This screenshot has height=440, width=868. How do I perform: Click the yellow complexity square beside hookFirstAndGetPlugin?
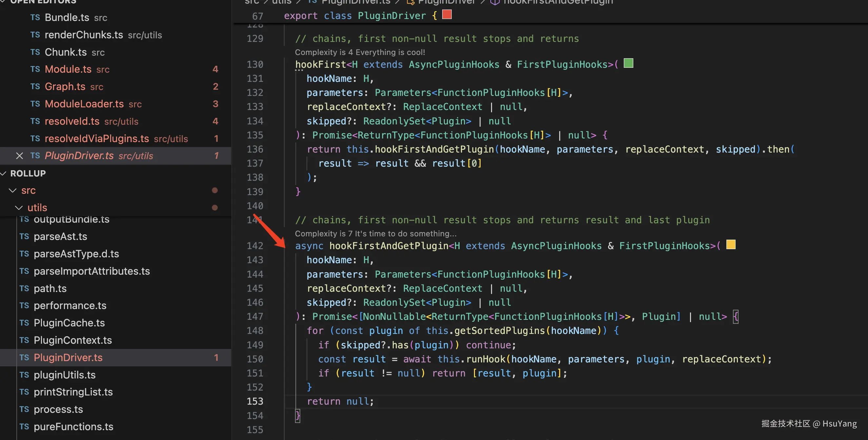[731, 245]
